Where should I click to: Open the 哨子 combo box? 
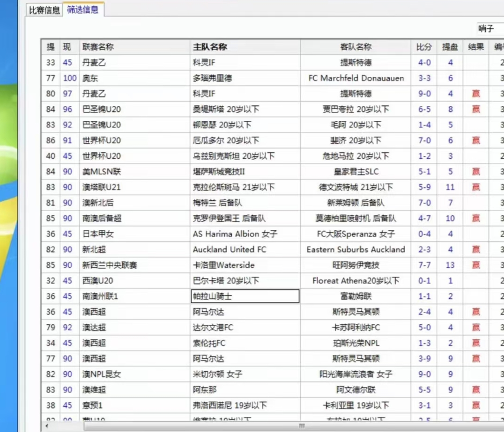point(489,29)
